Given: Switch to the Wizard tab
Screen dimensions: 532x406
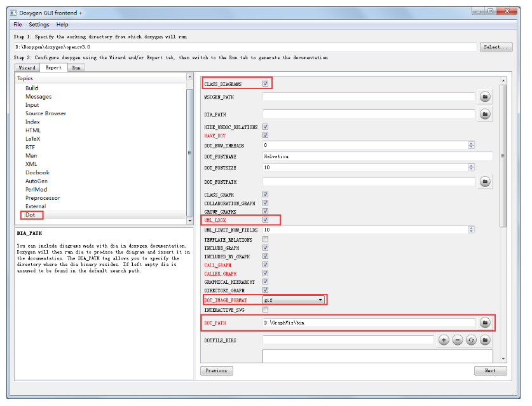Looking at the screenshot, I should pos(27,68).
